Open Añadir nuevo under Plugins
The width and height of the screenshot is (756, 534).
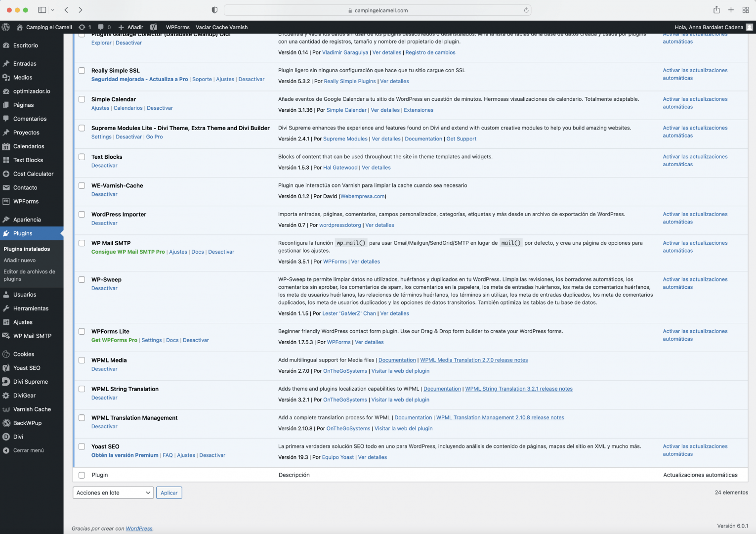(20, 261)
